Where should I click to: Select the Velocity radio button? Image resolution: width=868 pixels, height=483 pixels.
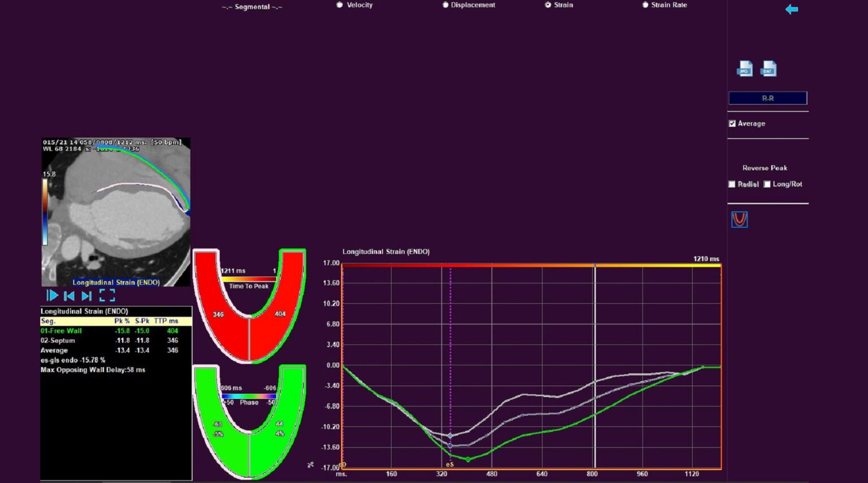coord(340,5)
